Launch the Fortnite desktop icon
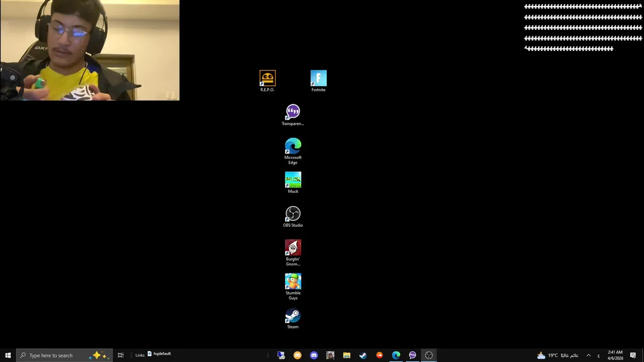The image size is (644, 362). [318, 81]
